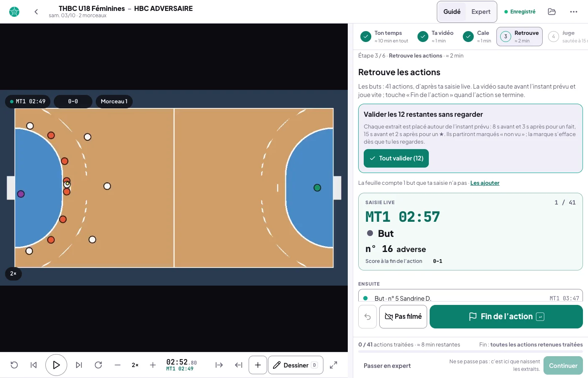
Task: Click the MT1 02:49 overlay badge
Action: pyautogui.click(x=28, y=102)
